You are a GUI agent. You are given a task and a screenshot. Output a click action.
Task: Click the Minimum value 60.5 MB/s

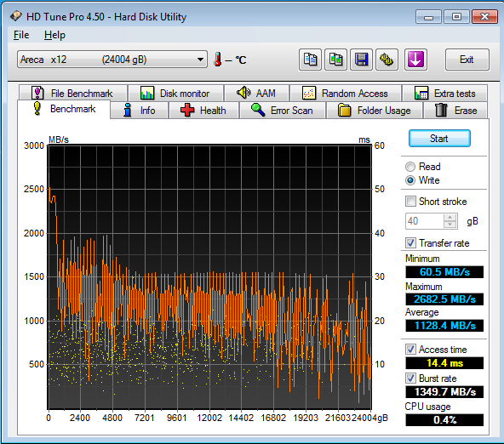click(444, 272)
